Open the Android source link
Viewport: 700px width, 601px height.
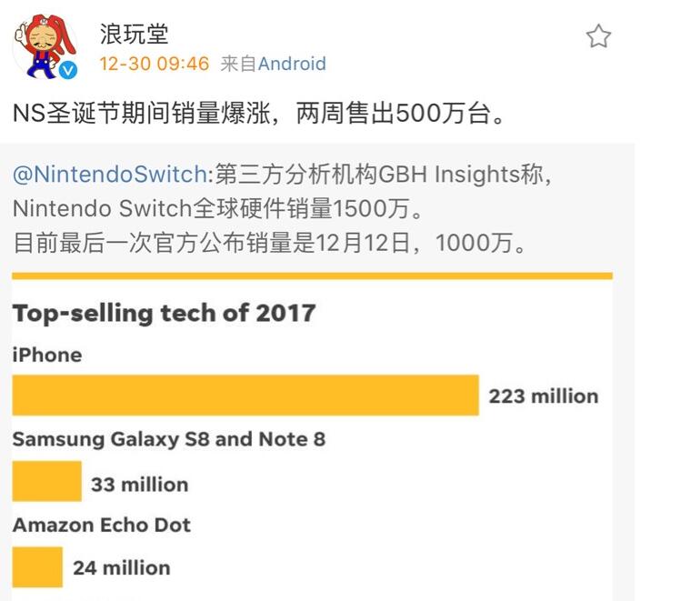tap(292, 64)
